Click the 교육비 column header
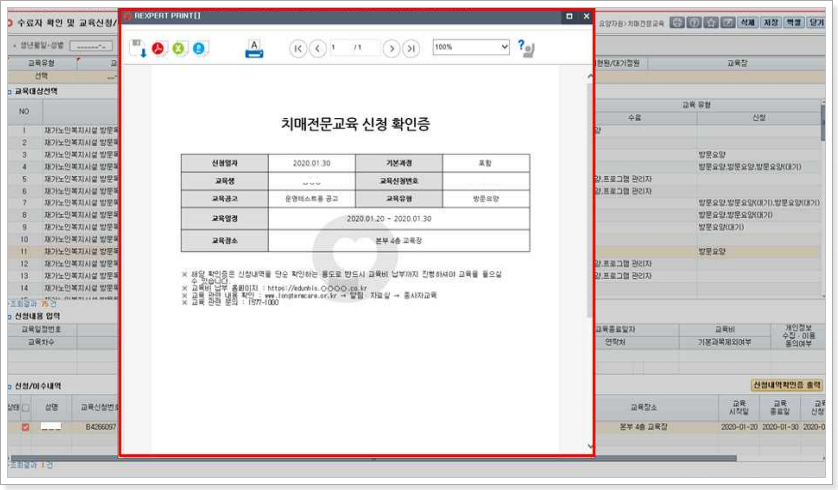This screenshot has width=838, height=490. click(x=725, y=330)
